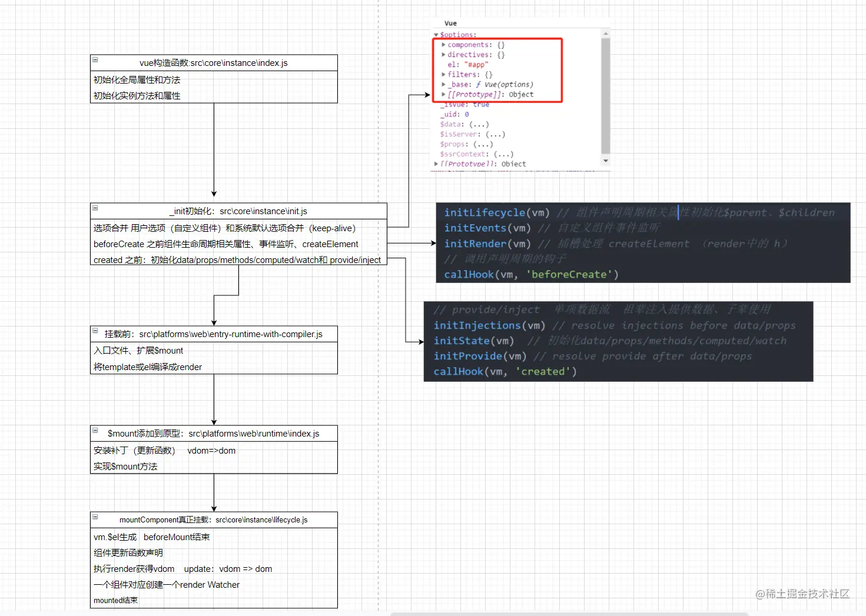866x616 pixels.
Task: Expand the components entry in $options
Action: [x=443, y=45]
